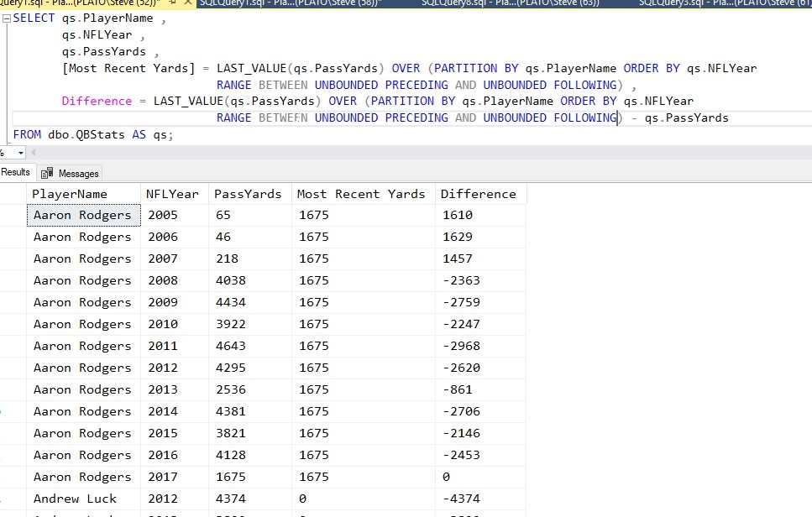Open the editor zoom level dropdown

tap(20, 153)
